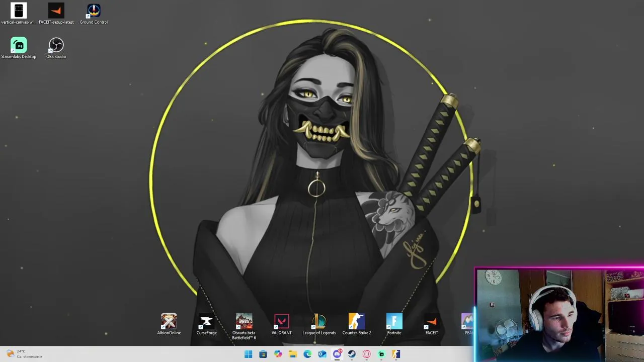Open the weather widget showing 24°C
The width and height of the screenshot is (644, 362).
tap(24, 354)
